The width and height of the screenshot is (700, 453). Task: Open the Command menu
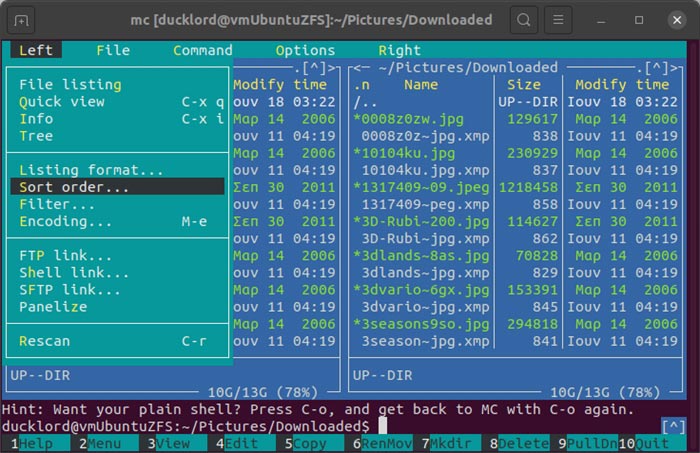click(203, 50)
